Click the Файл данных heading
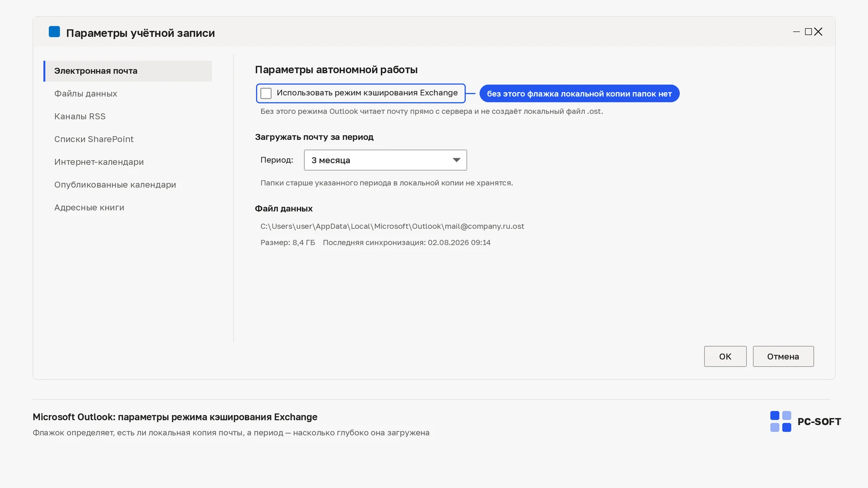868x488 pixels. coord(284,209)
